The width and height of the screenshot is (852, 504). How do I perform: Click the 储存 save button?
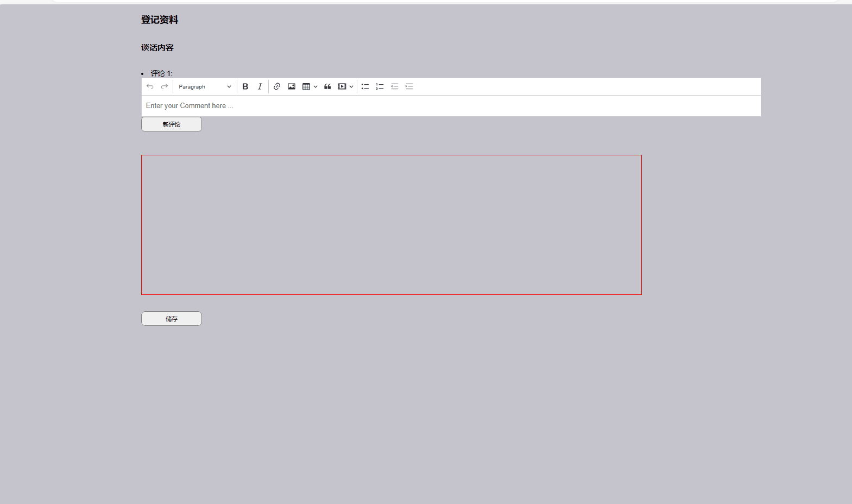click(172, 319)
